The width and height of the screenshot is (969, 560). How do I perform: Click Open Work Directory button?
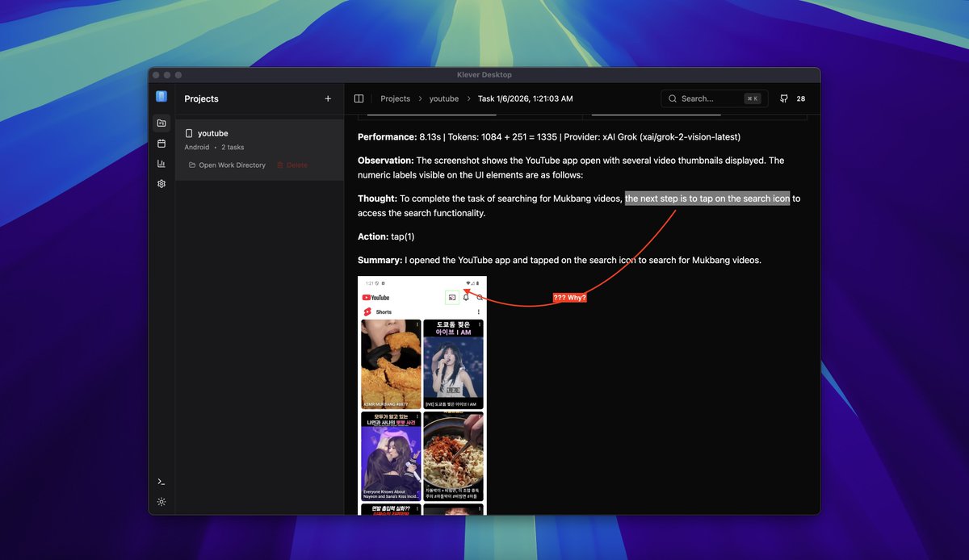click(227, 165)
